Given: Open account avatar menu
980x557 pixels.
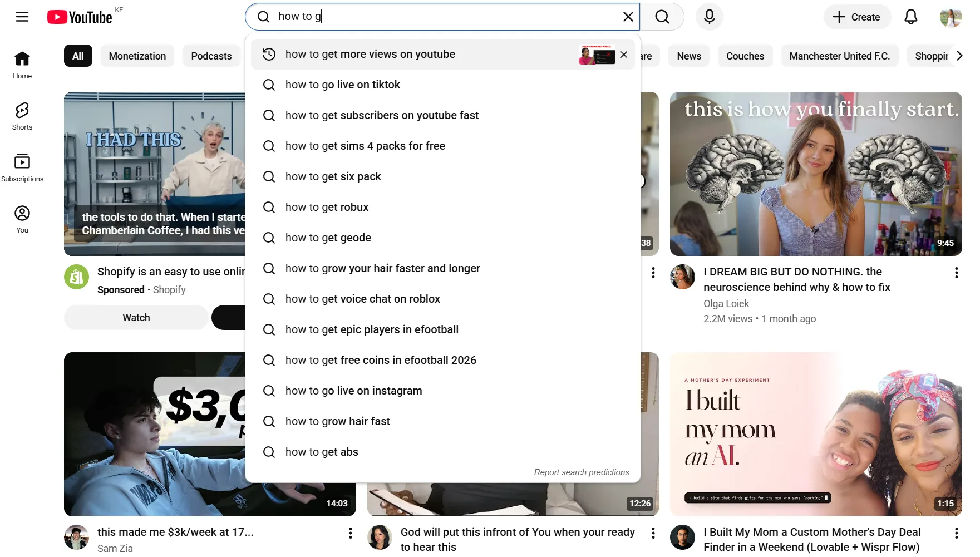Looking at the screenshot, I should pos(951,17).
